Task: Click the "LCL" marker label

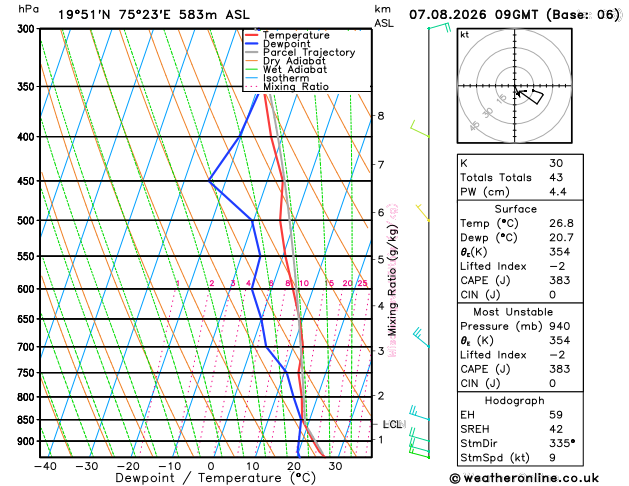Action: (x=392, y=424)
